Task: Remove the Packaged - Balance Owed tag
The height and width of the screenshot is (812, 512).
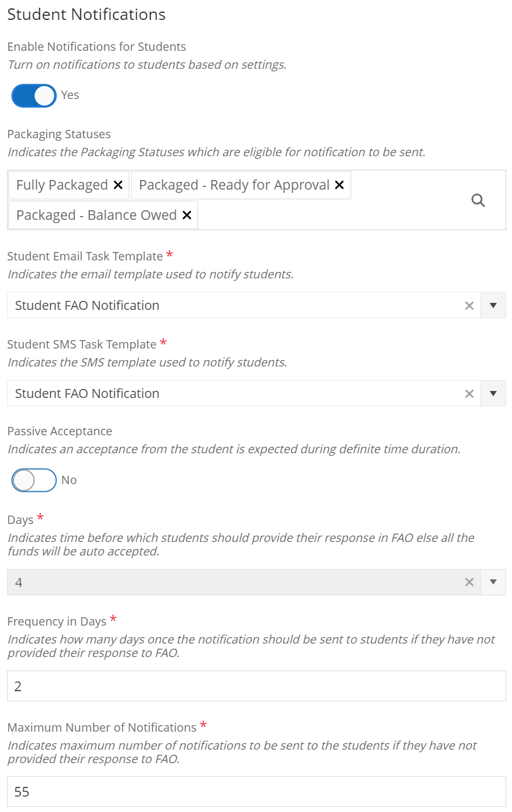Action: pos(187,215)
